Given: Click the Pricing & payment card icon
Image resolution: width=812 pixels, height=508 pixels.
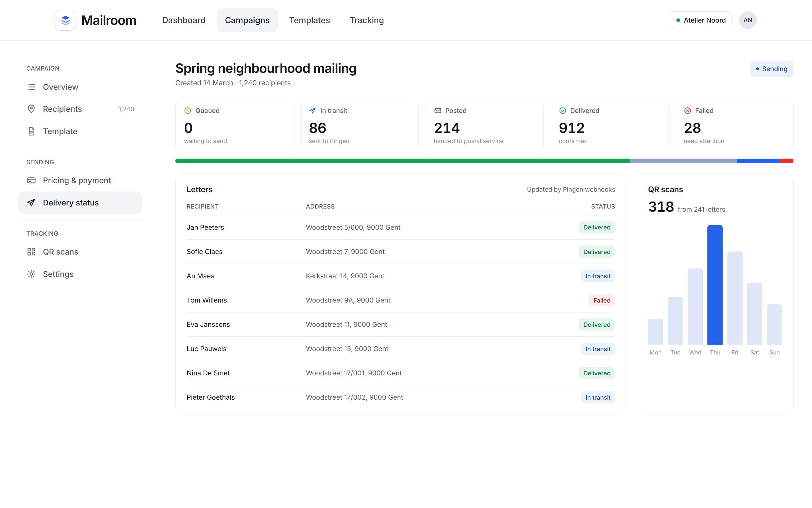Looking at the screenshot, I should point(31,180).
